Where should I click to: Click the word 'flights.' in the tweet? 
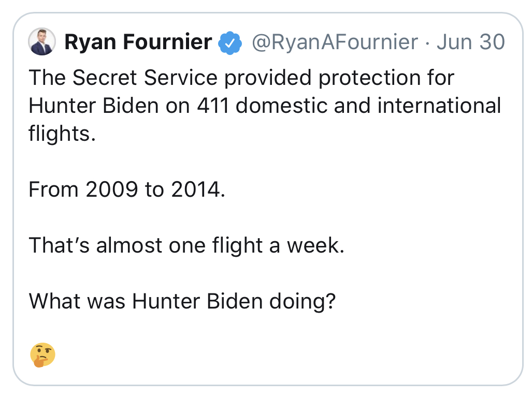[x=62, y=134]
